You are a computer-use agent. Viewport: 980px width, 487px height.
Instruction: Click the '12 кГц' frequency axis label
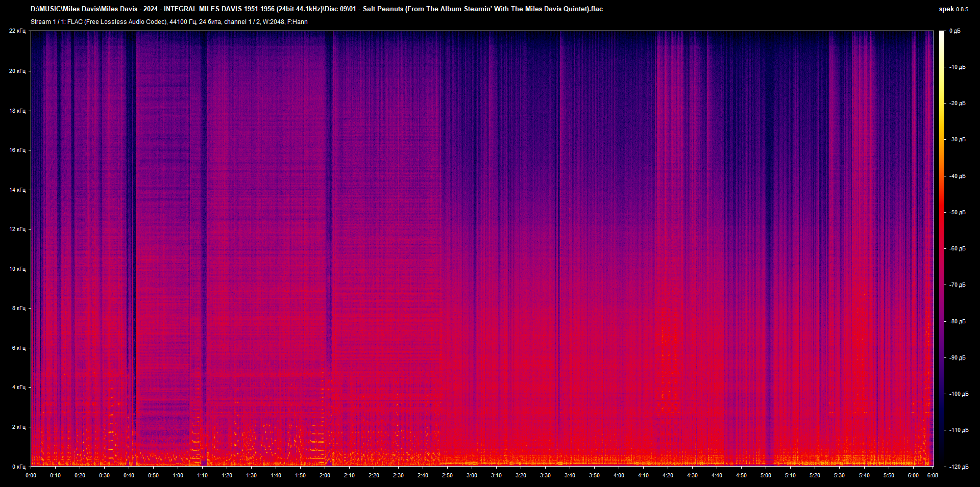[17, 229]
